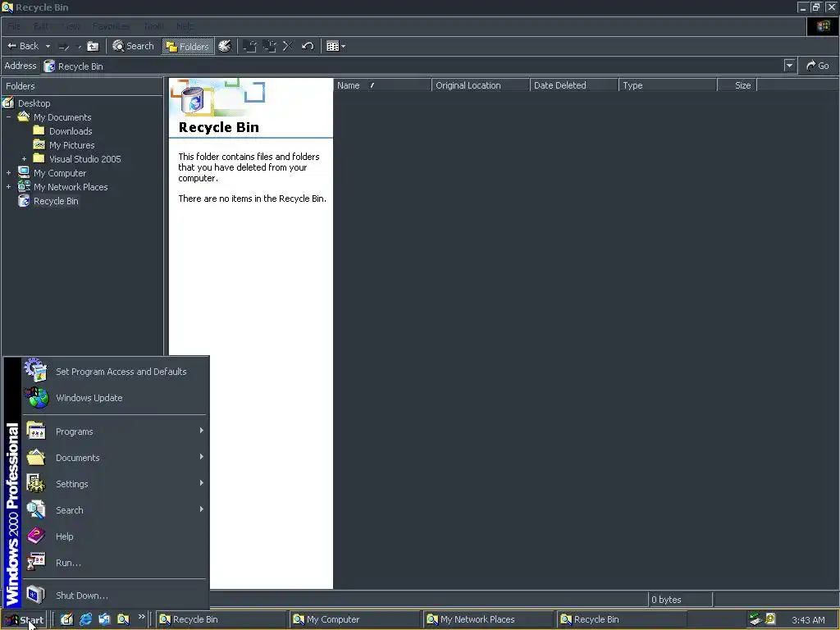Switch to the last Recycle Bin taskbar button

[x=622, y=619]
